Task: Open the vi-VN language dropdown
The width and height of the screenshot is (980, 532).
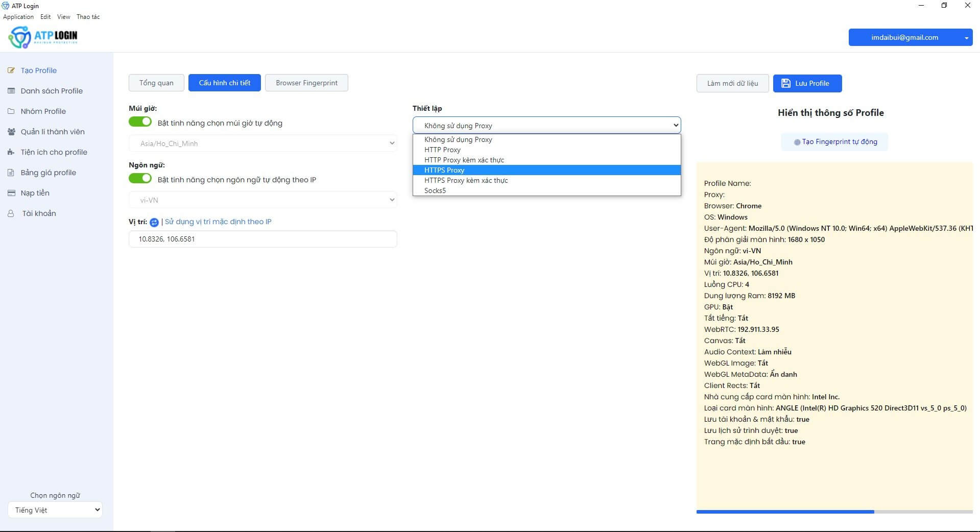Action: click(263, 200)
